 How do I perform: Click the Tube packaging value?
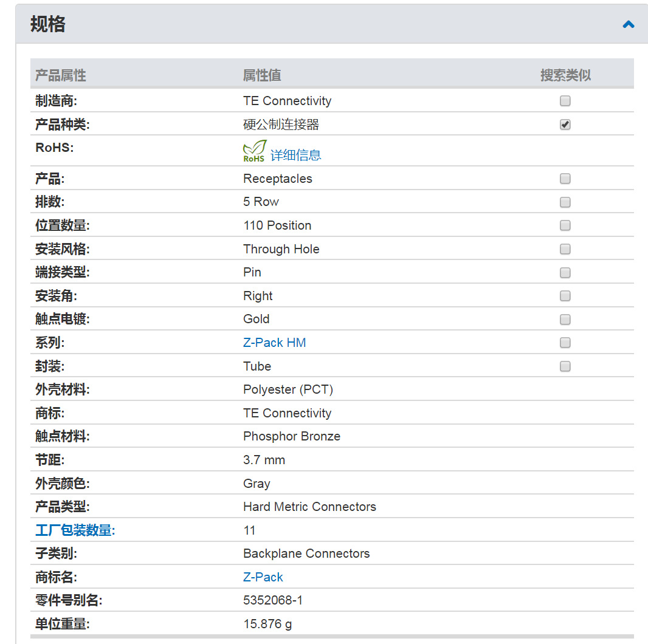point(257,366)
